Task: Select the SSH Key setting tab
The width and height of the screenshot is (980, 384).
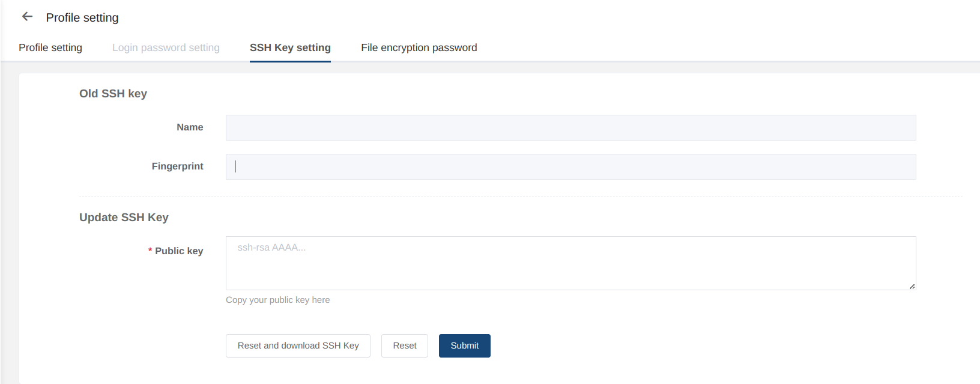Action: point(290,48)
